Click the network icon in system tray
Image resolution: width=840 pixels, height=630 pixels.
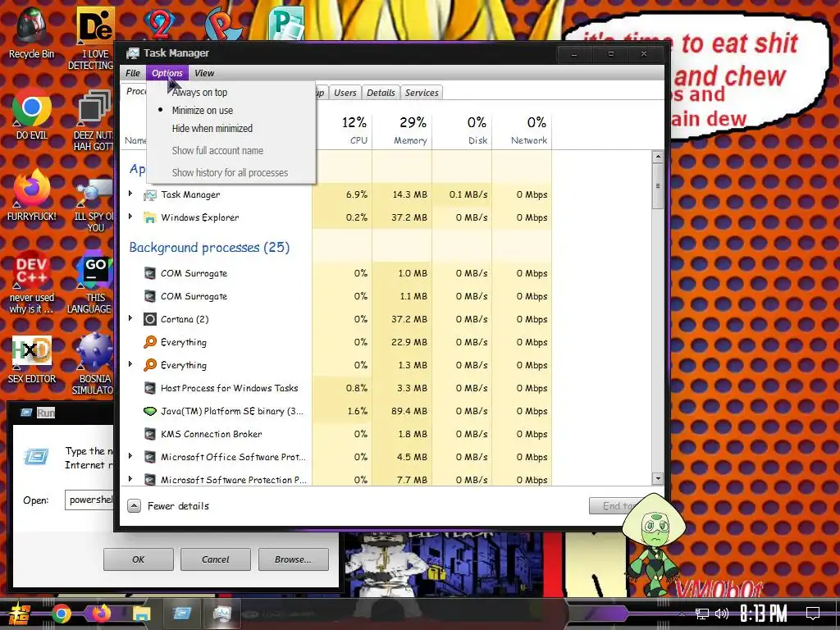[702, 614]
